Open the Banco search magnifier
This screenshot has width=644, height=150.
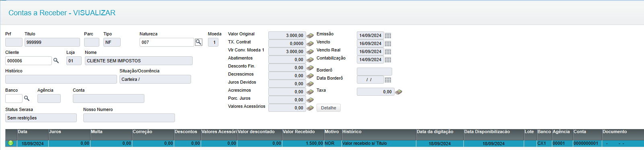coord(27,99)
